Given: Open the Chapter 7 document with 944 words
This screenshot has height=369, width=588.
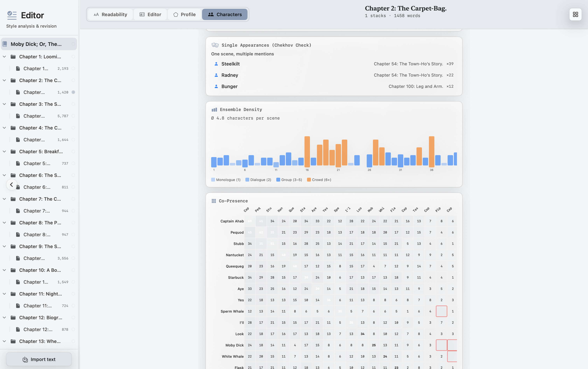Looking at the screenshot, I should 39,211.
